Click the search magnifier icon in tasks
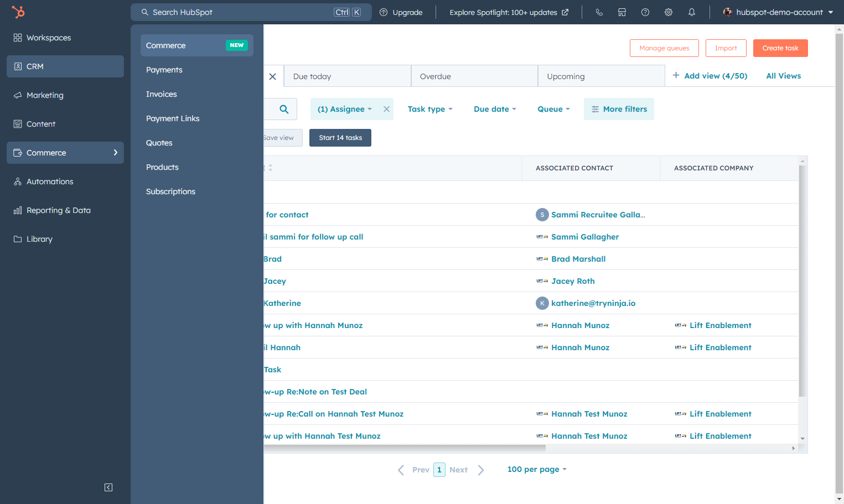 [284, 109]
